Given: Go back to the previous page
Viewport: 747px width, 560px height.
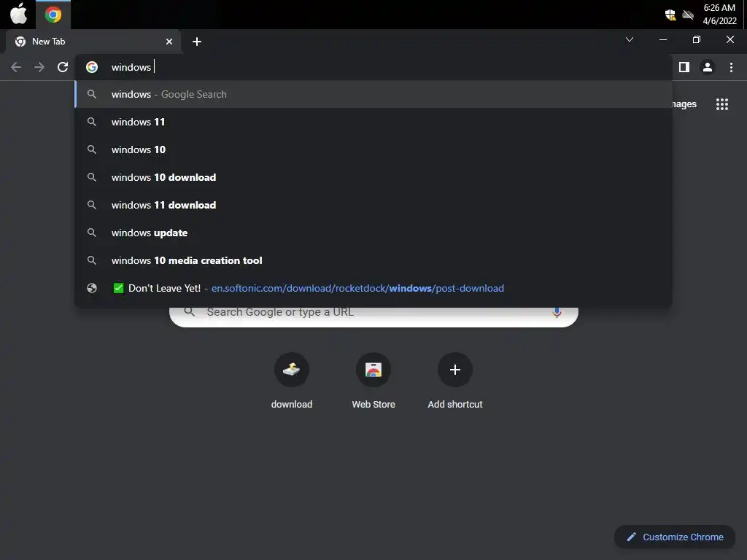Looking at the screenshot, I should tap(16, 67).
